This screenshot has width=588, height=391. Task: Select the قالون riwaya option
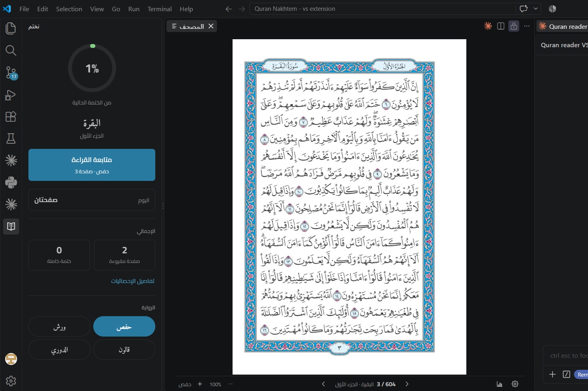[x=124, y=350]
